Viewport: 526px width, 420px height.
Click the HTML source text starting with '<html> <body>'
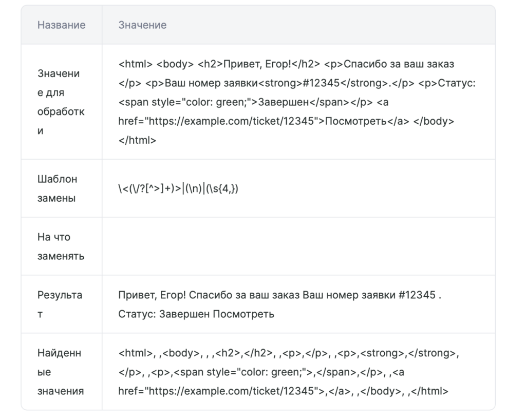click(x=297, y=102)
